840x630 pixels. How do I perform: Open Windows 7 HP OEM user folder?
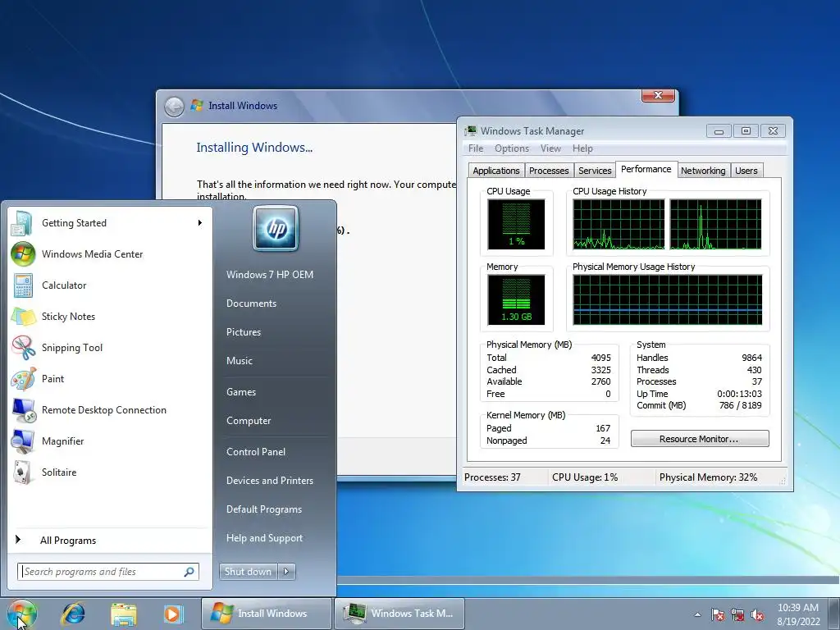coord(269,274)
